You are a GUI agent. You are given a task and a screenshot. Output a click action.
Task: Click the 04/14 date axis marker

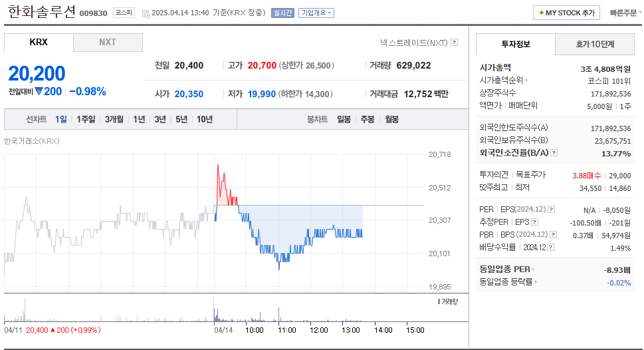click(223, 330)
